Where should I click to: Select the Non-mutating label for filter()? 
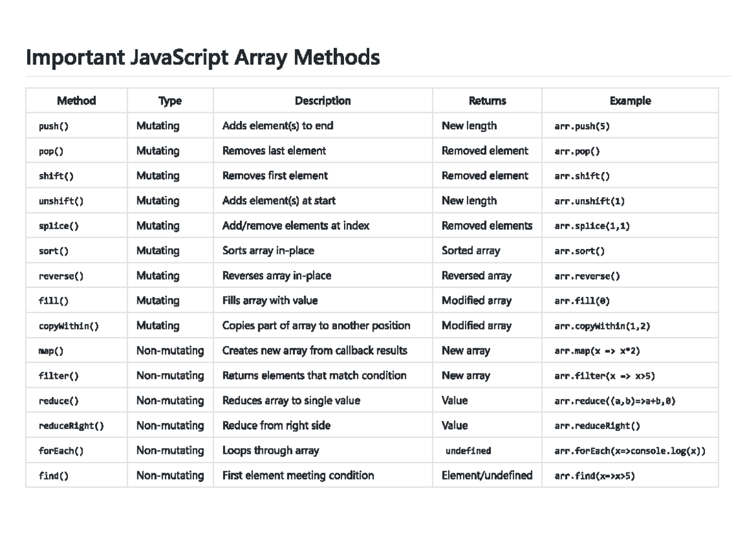coord(170,376)
